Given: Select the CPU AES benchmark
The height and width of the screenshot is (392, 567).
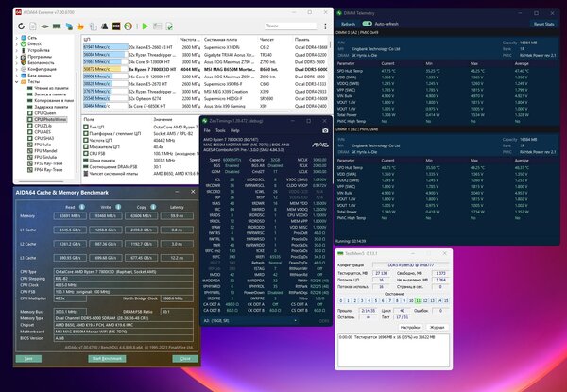Looking at the screenshot, I should click(43, 132).
